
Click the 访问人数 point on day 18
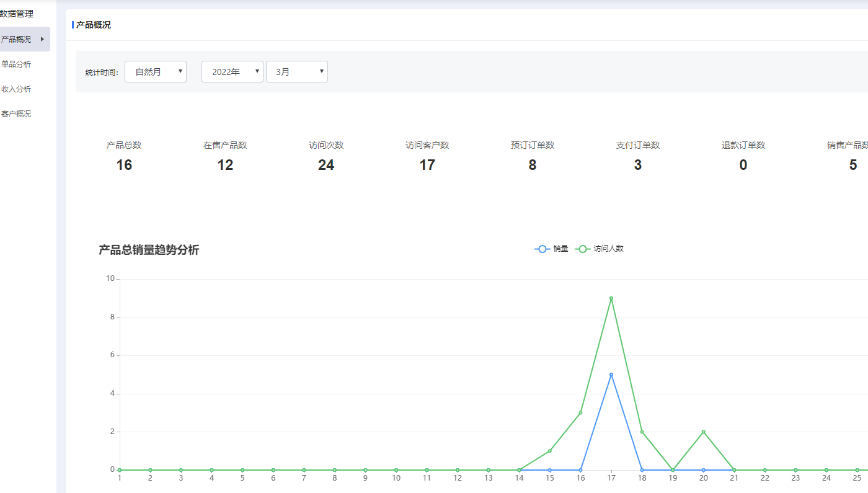point(642,432)
